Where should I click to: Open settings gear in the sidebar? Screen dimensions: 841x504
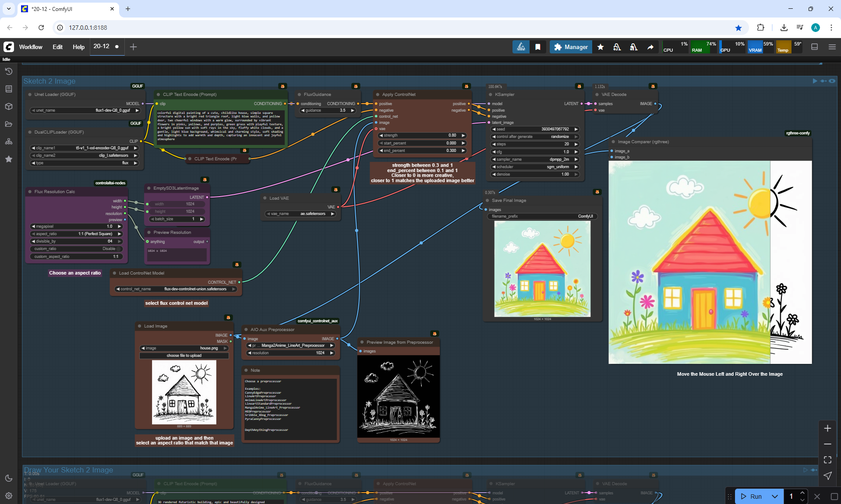point(8,496)
